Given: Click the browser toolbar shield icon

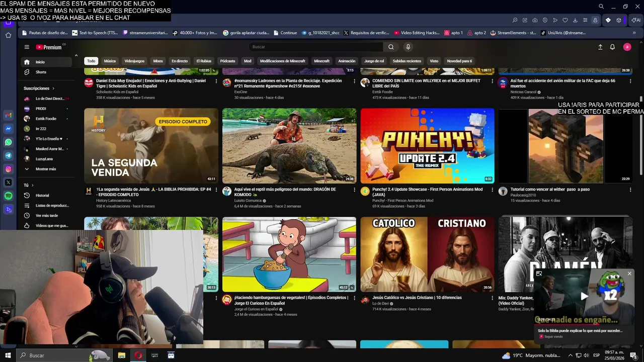Looking at the screenshot, I should click(x=545, y=20).
